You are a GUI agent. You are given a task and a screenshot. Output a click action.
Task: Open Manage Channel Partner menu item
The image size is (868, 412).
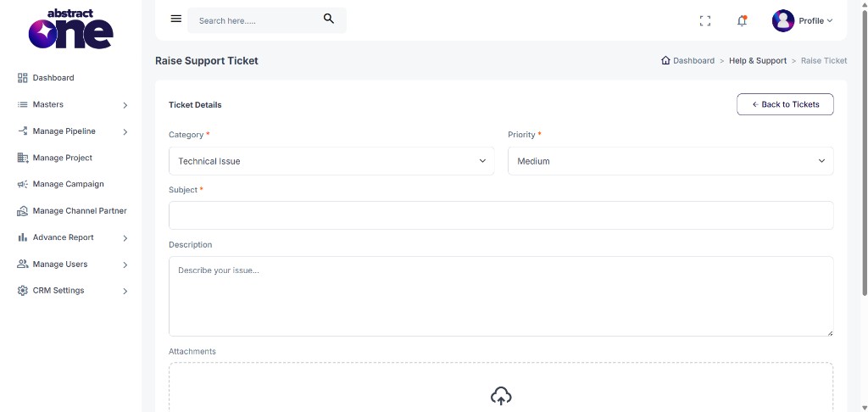[x=80, y=211]
